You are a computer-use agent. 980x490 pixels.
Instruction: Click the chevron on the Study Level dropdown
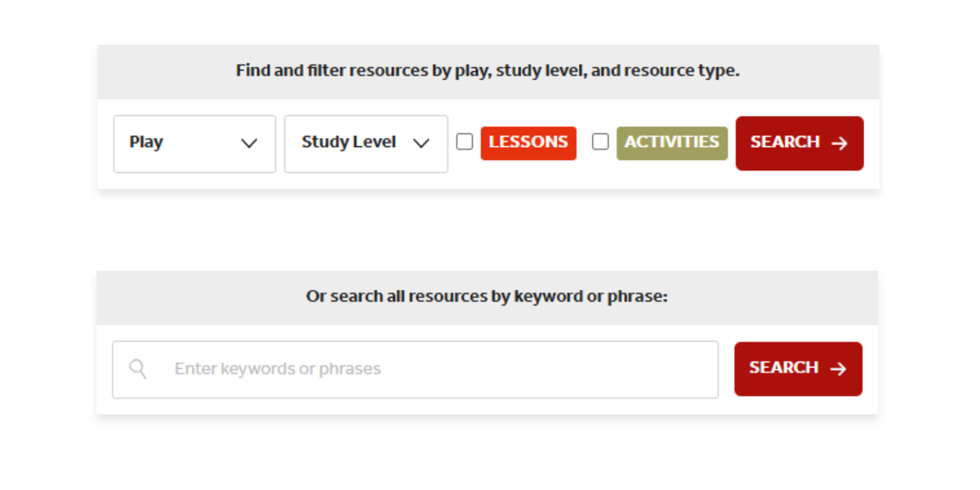click(x=423, y=143)
